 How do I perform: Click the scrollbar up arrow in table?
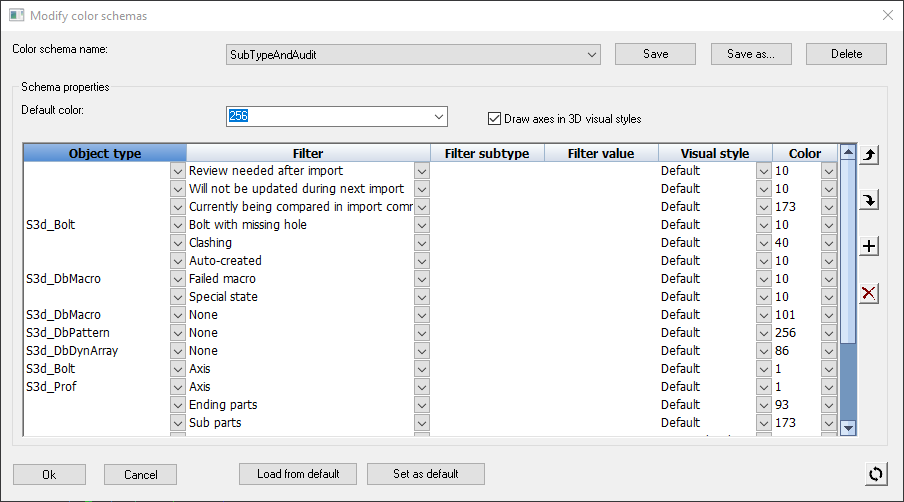848,152
